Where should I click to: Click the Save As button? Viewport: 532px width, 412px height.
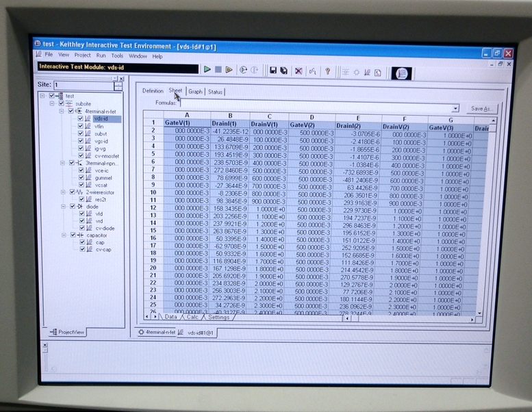click(482, 109)
